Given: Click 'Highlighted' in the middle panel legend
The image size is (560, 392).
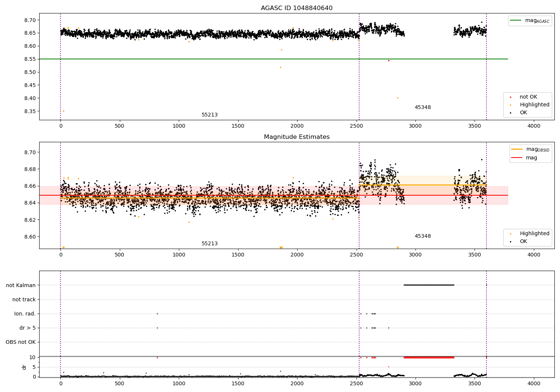Looking at the screenshot, I should (x=534, y=234).
